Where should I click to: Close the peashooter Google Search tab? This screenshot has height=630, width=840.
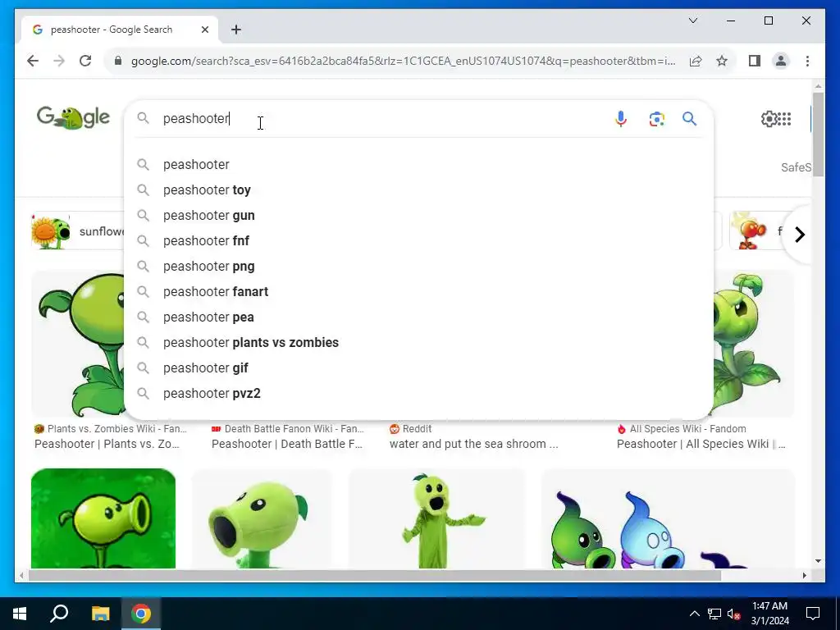[x=204, y=30]
